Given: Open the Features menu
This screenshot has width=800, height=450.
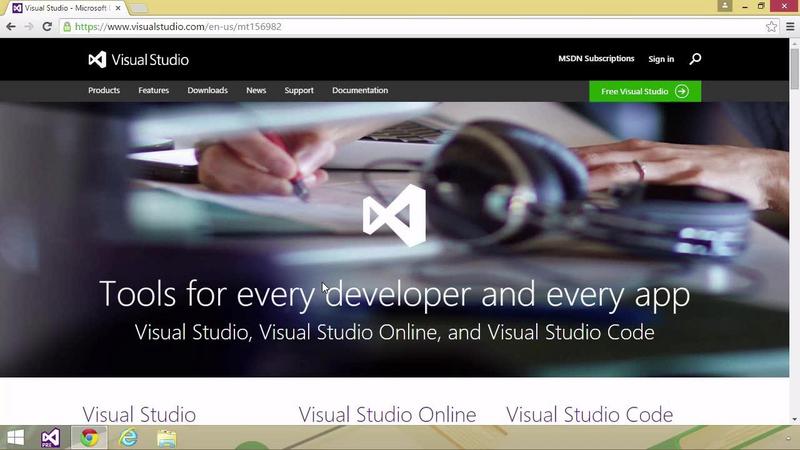Looking at the screenshot, I should point(153,90).
